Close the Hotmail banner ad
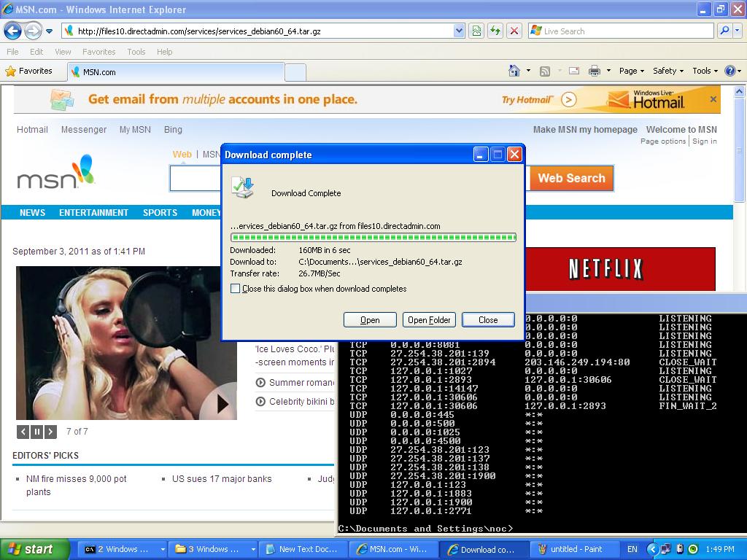 tap(713, 99)
